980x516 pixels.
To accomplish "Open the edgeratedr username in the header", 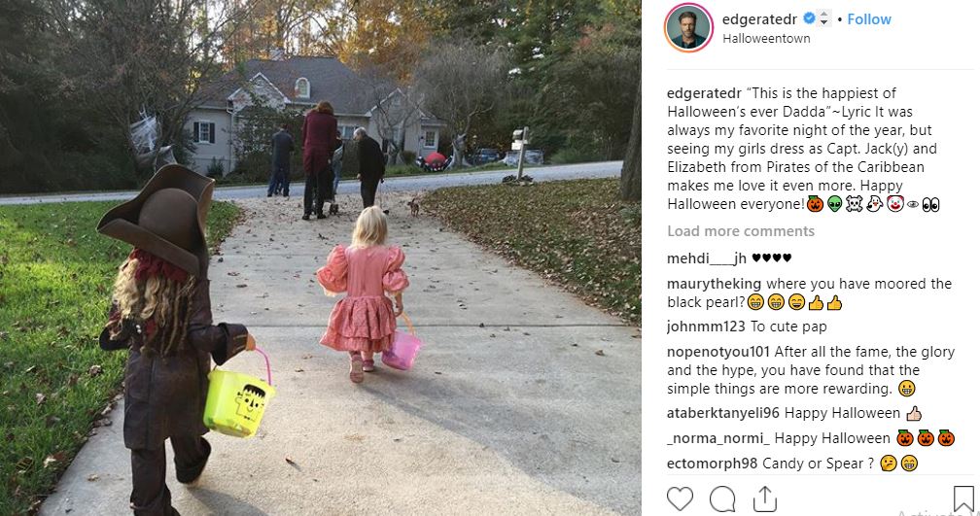I will [x=759, y=19].
